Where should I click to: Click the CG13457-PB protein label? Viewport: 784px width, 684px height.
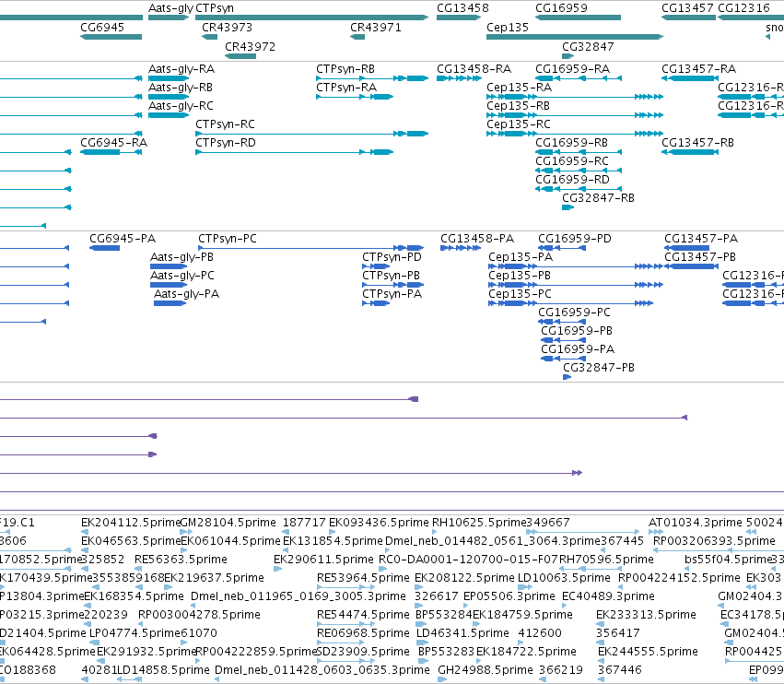coord(700,257)
